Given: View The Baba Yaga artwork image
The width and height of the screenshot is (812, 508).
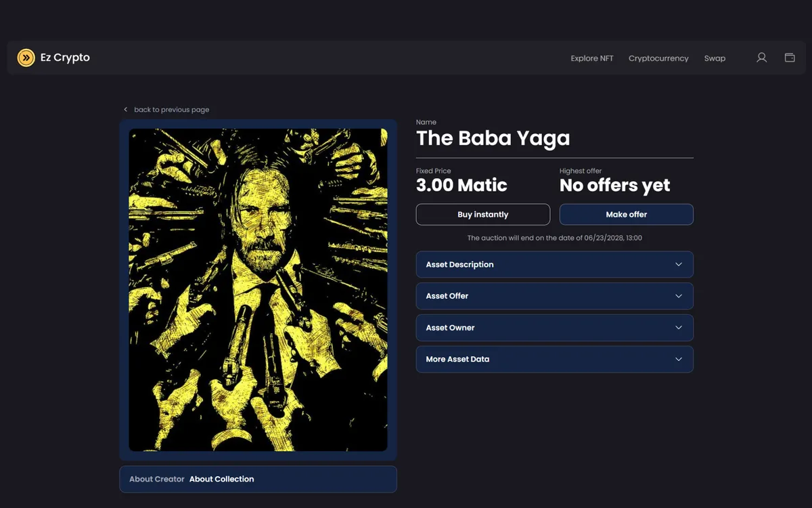Looking at the screenshot, I should click(x=258, y=290).
